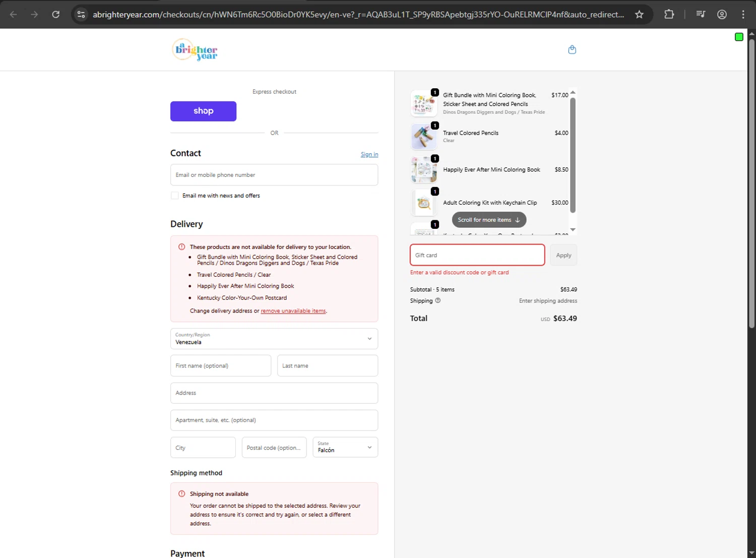The width and height of the screenshot is (756, 558).
Task: Click 'Enter shipping address' text
Action: 548,301
